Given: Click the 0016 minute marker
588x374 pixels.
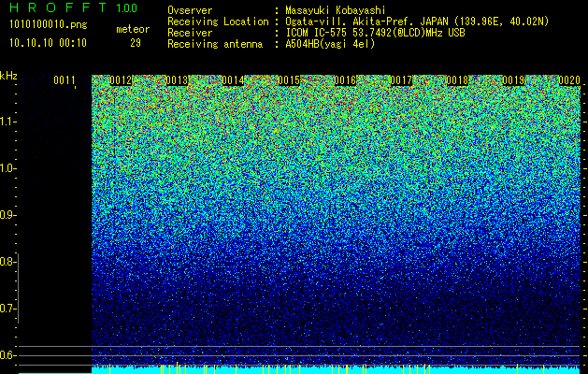Looking at the screenshot, I should pyautogui.click(x=345, y=80).
